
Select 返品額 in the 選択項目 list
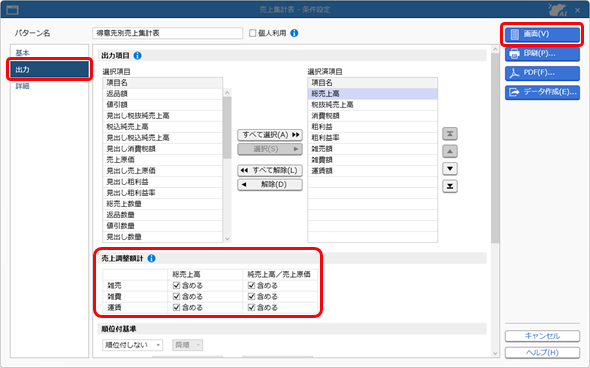tap(163, 94)
